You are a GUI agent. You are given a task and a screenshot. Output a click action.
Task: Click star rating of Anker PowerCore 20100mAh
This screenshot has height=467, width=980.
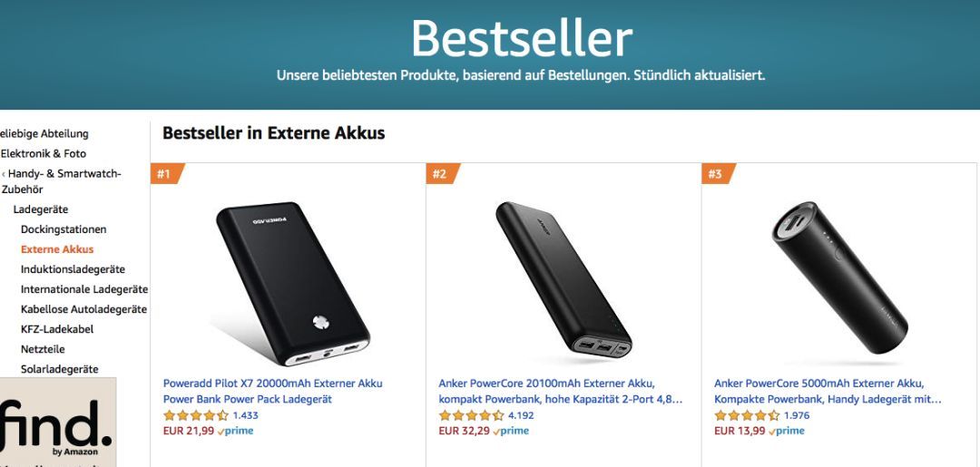471,415
